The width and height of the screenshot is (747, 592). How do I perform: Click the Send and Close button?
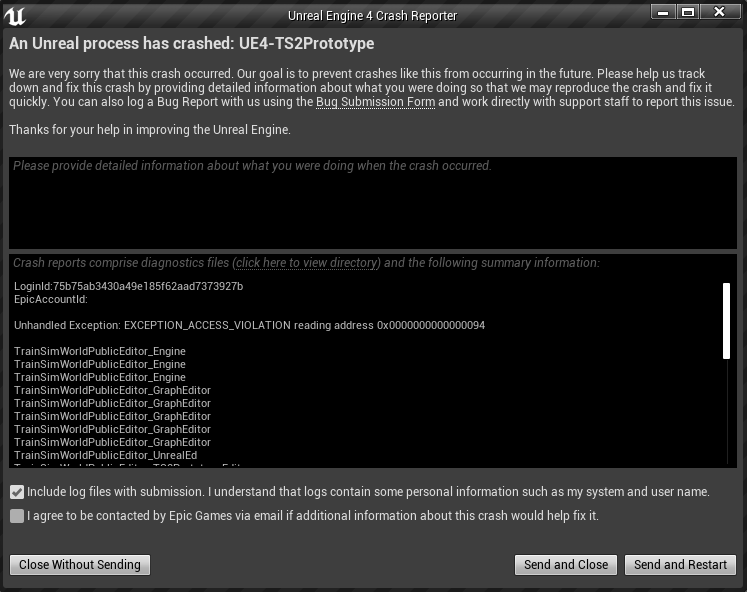[566, 565]
